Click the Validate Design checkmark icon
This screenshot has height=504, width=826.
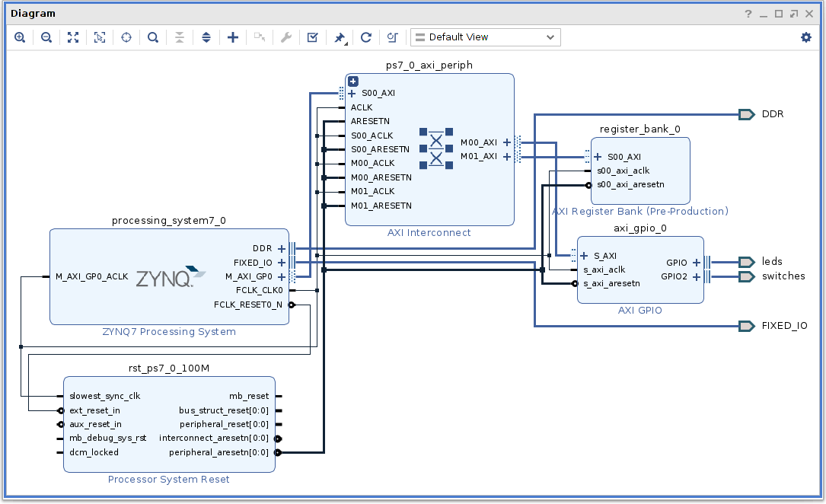(x=312, y=37)
